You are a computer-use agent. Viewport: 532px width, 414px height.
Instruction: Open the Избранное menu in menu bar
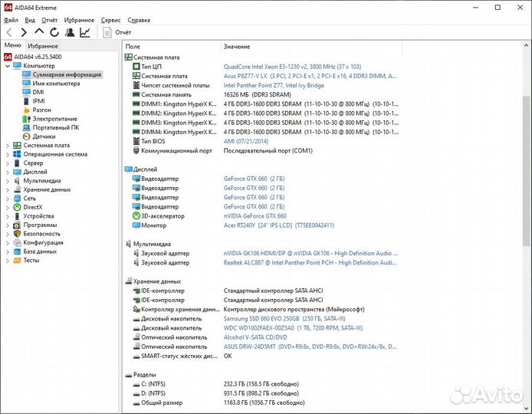[79, 20]
